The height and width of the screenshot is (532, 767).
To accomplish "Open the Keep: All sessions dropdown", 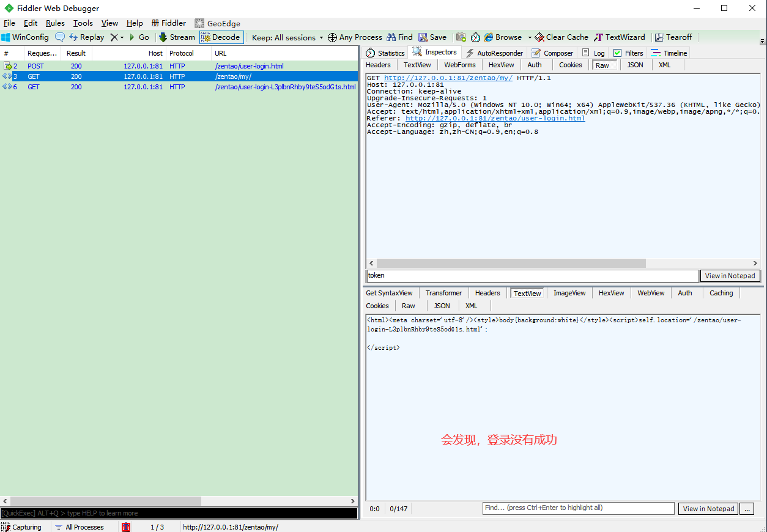I will click(x=287, y=37).
